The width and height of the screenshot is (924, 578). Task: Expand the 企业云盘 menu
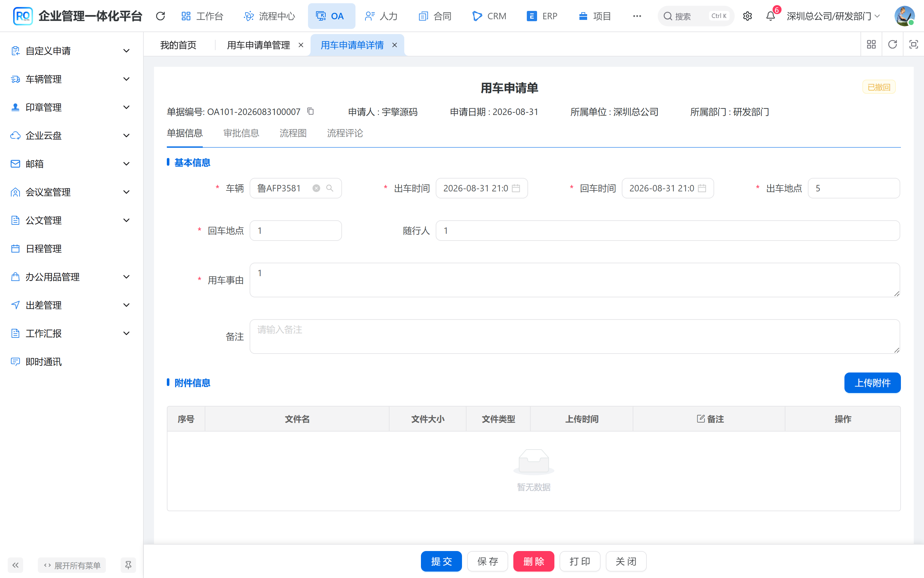pyautogui.click(x=72, y=136)
